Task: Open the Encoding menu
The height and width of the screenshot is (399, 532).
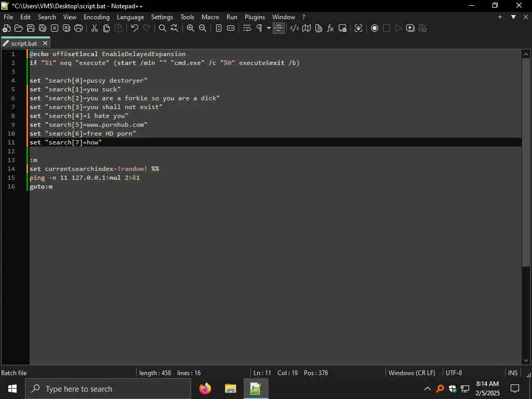Action: [96, 17]
